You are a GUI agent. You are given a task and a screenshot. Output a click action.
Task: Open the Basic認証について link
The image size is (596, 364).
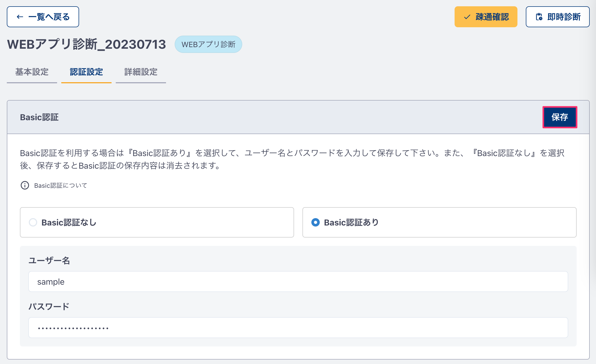[60, 185]
